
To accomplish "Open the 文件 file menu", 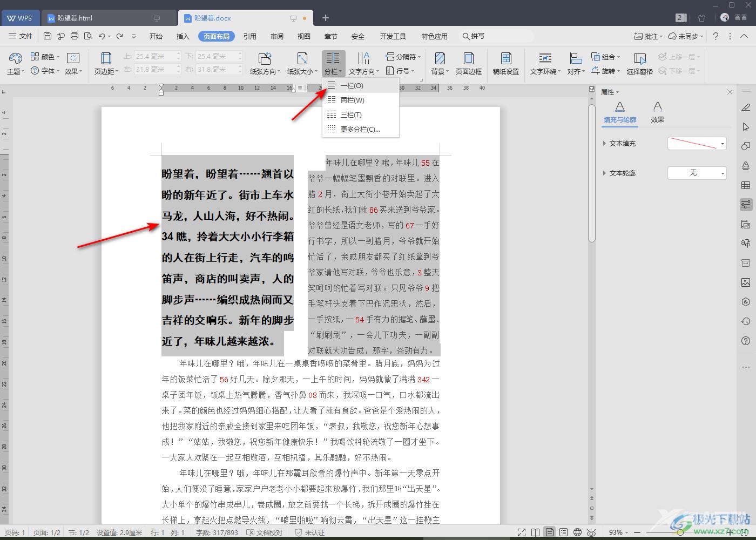I will [21, 36].
